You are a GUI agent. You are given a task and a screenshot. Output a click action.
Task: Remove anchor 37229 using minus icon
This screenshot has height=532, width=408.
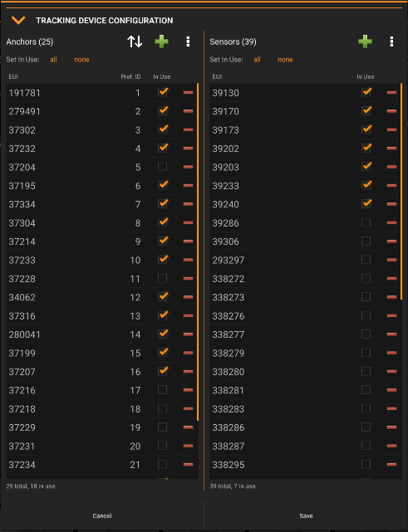click(188, 427)
